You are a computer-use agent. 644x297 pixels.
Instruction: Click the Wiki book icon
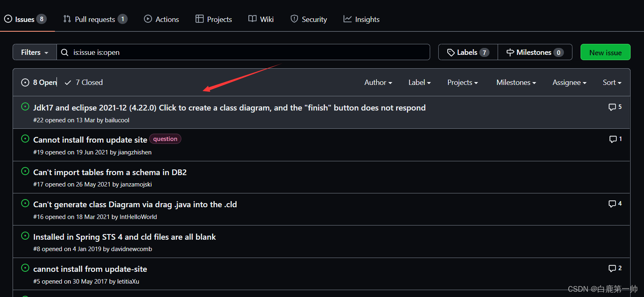(x=252, y=19)
